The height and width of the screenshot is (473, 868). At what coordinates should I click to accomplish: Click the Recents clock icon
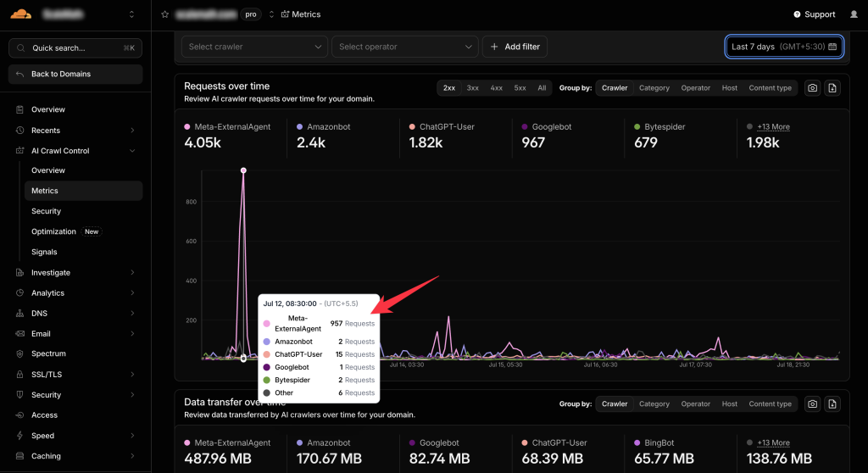(x=20, y=131)
